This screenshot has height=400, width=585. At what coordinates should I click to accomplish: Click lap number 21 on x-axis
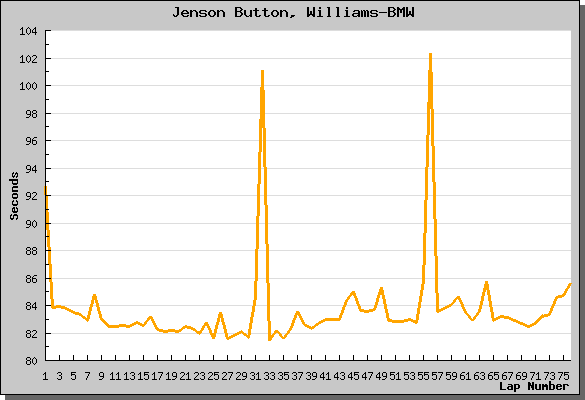pos(185,376)
